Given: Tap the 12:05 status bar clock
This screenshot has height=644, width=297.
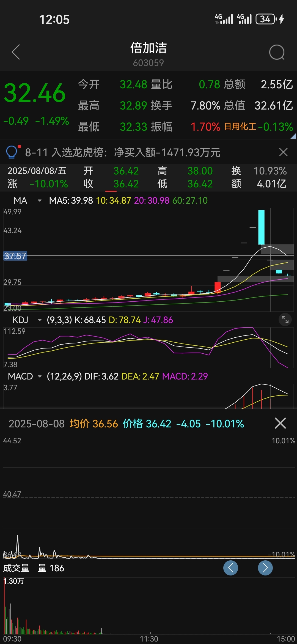Looking at the screenshot, I should click(x=54, y=20).
